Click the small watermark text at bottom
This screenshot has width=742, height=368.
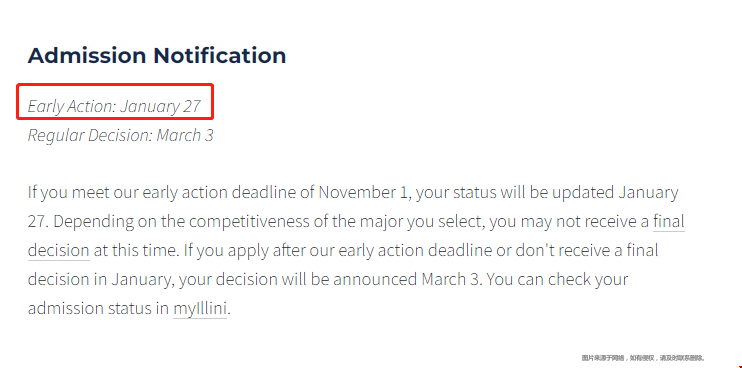click(x=643, y=358)
